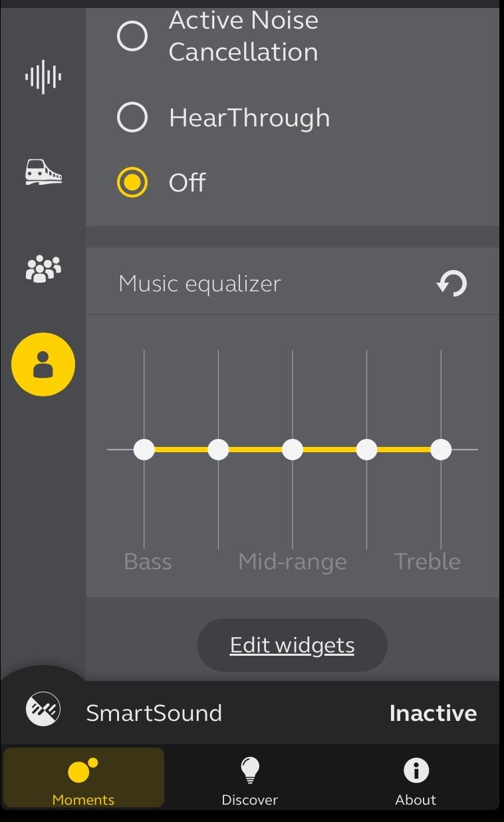This screenshot has height=822, width=504.
Task: Click the Music equalizer heading
Action: click(x=200, y=284)
